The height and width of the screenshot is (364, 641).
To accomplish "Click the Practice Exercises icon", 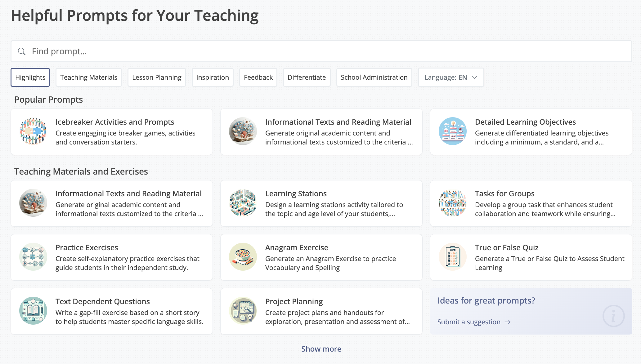I will 33,257.
